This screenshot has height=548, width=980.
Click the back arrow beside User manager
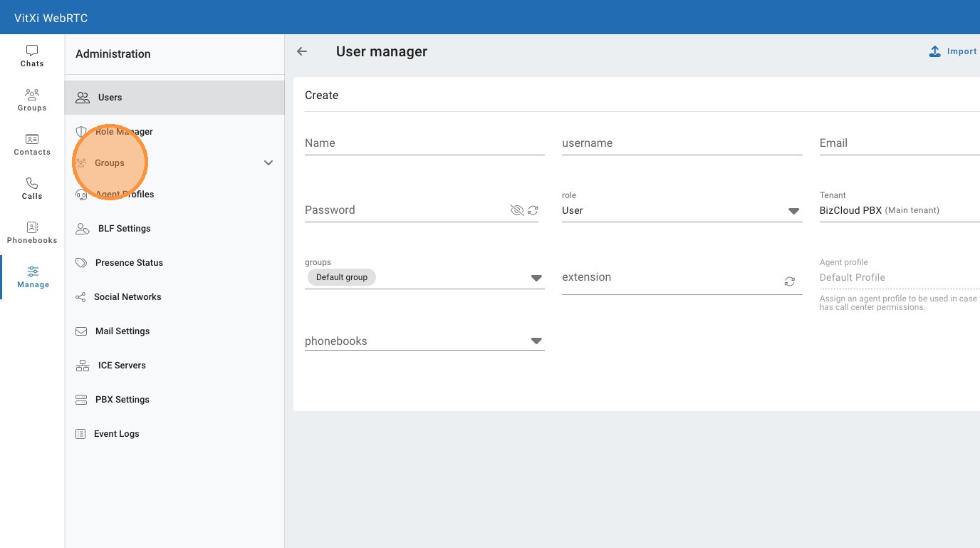(x=302, y=51)
